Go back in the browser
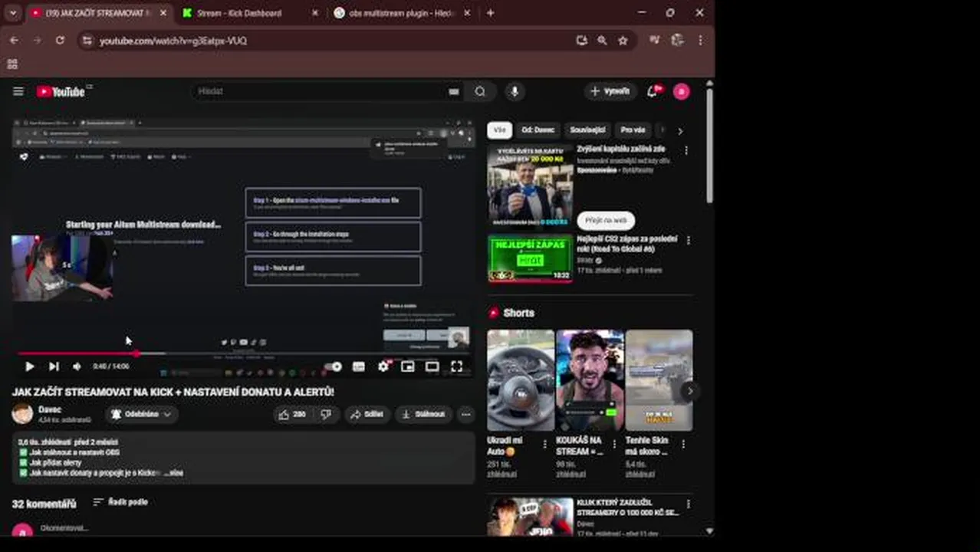Viewport: 980px width, 552px height. [14, 41]
